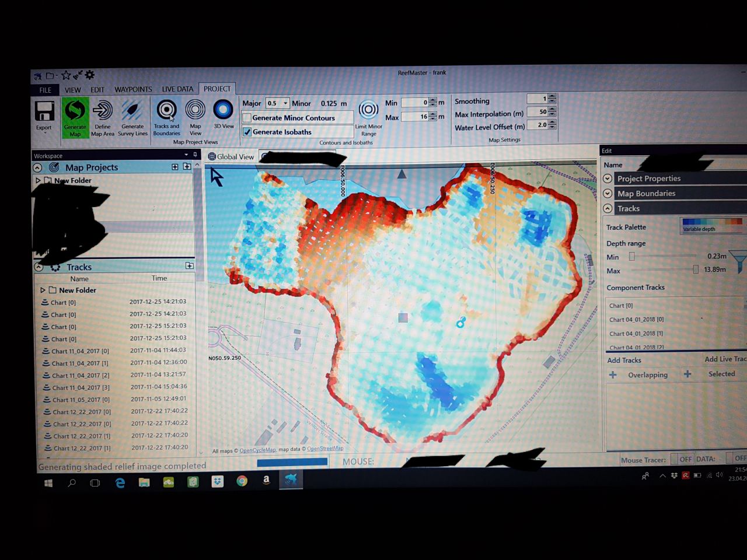Uncheck the Generate Isobaths checkbox
Image resolution: width=747 pixels, height=560 pixels.
click(247, 132)
